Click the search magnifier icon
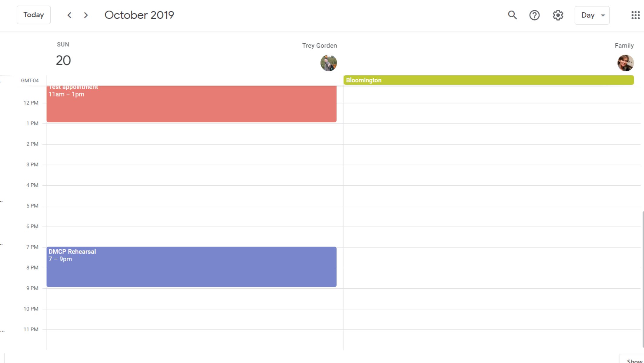This screenshot has width=644, height=363. pyautogui.click(x=512, y=15)
